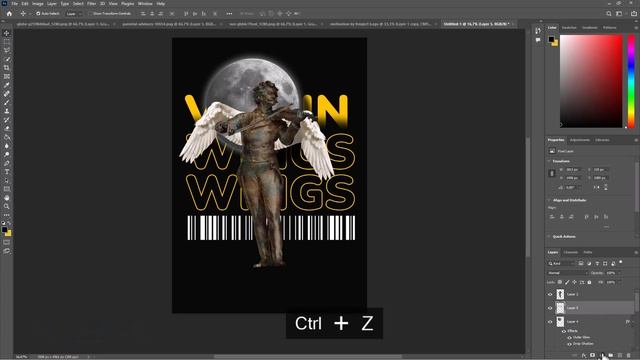
Task: Select the Hand tool
Action: (x=7, y=198)
